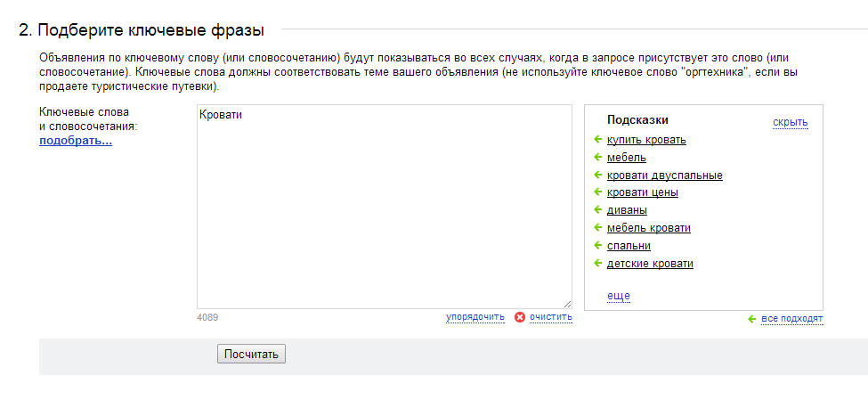The width and height of the screenshot is (868, 400).
Task: Click red cross icon near очистить
Action: (519, 317)
